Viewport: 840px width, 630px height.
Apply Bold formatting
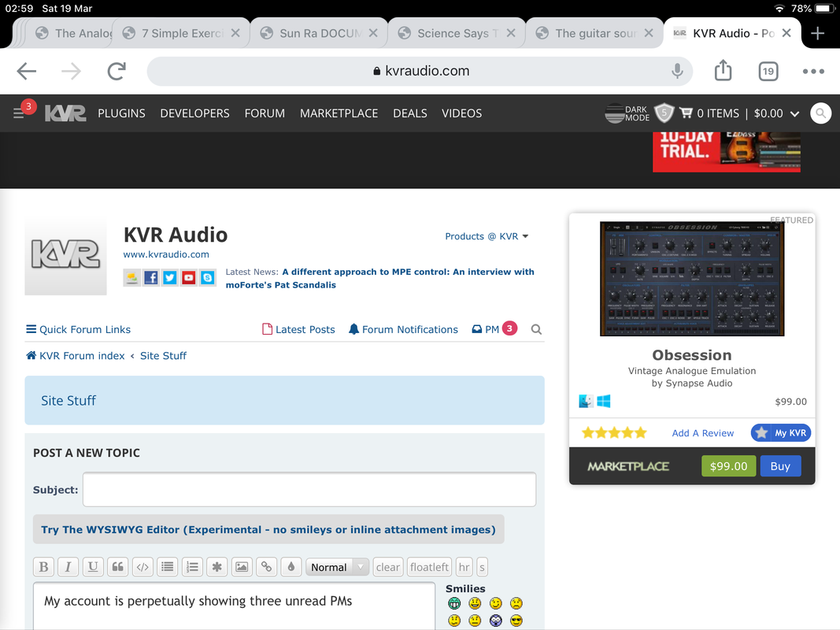[43, 567]
